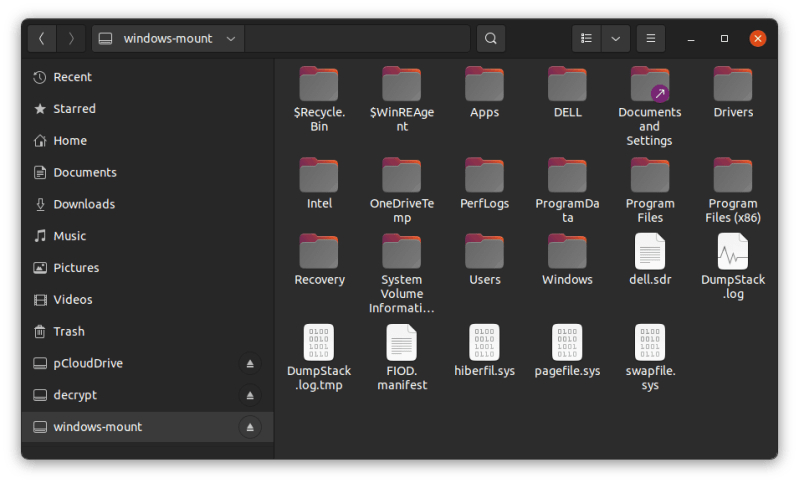This screenshot has width=799, height=483.
Task: Open Recent in the sidebar
Action: [147, 77]
